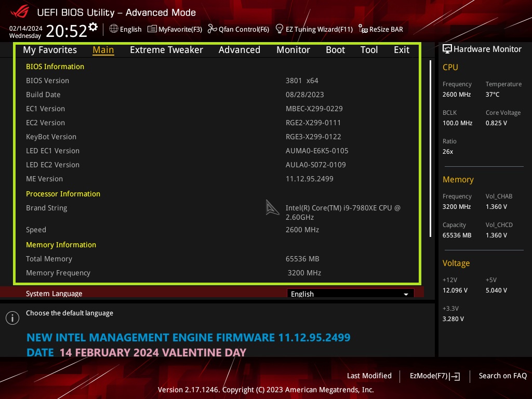The image size is (532, 399).
Task: Start EZ Tuning Wizard(F11)
Action: click(314, 29)
